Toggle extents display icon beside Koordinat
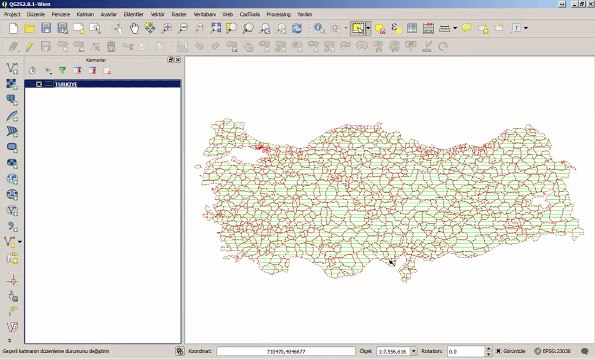Viewport: 595px width, 360px height. coord(180,351)
